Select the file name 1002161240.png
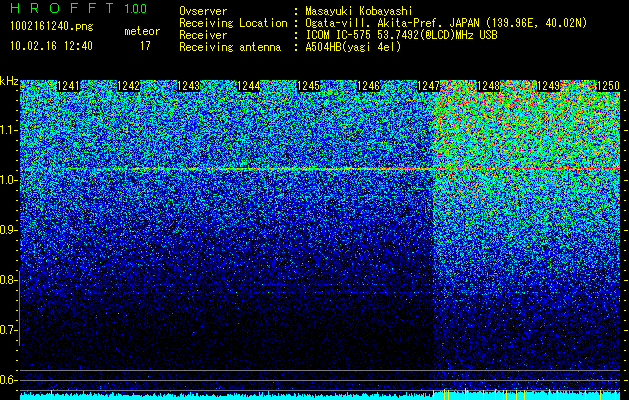Image resolution: width=629 pixels, height=400 pixels. [52, 27]
